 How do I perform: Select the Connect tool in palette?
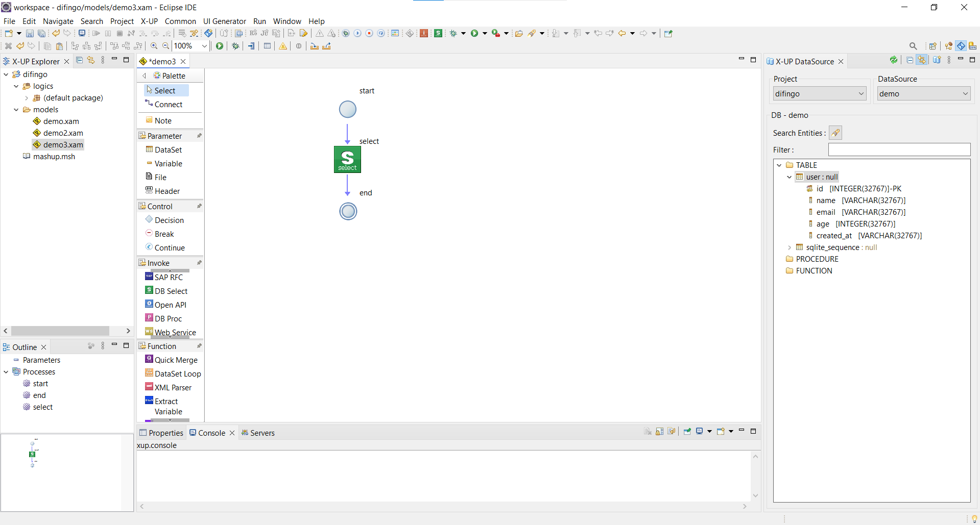pos(168,104)
